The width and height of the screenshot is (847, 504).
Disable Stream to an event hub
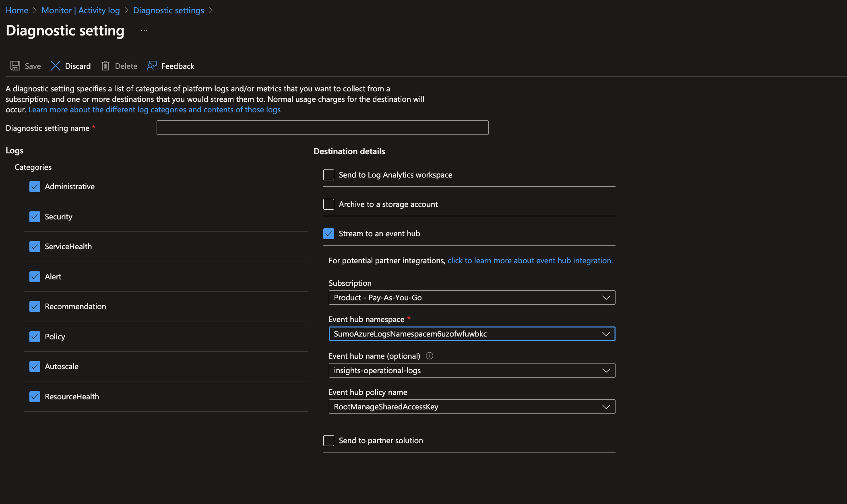(328, 234)
